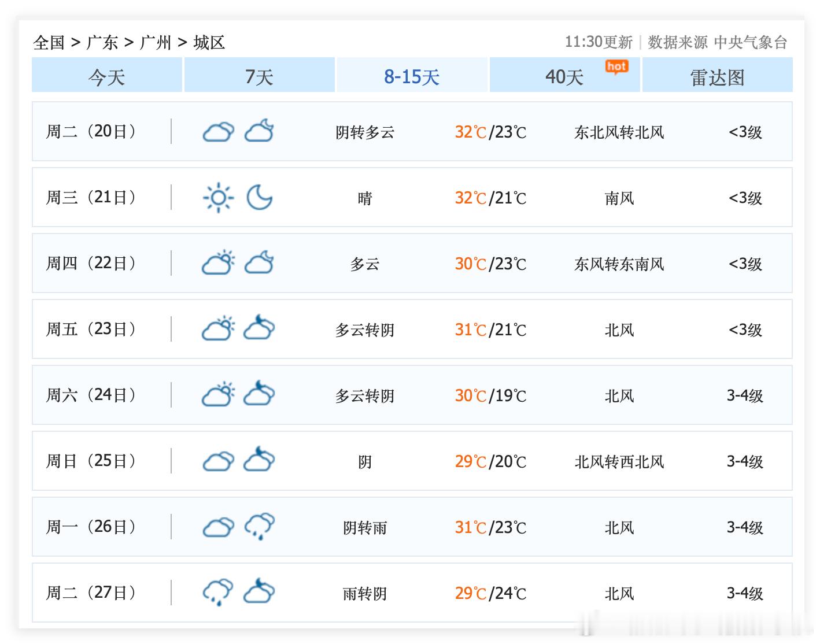Click the daytime rain icon for 周二（27日）

(x=218, y=593)
